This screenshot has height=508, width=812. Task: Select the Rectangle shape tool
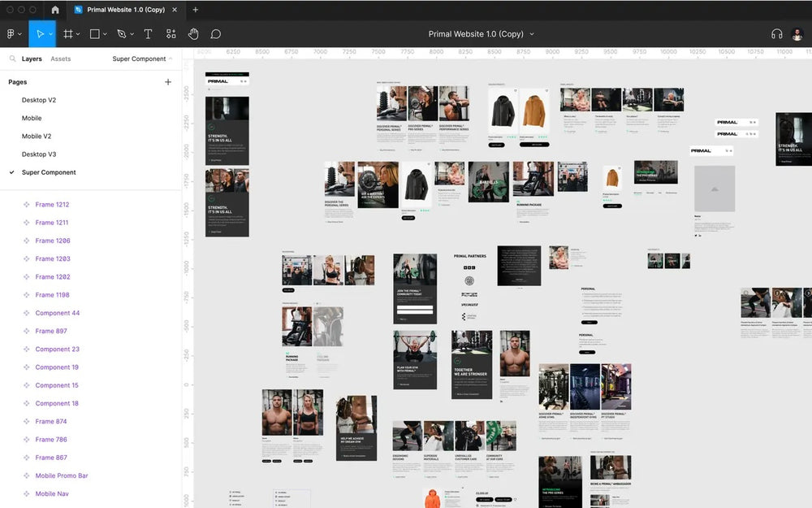click(x=94, y=34)
